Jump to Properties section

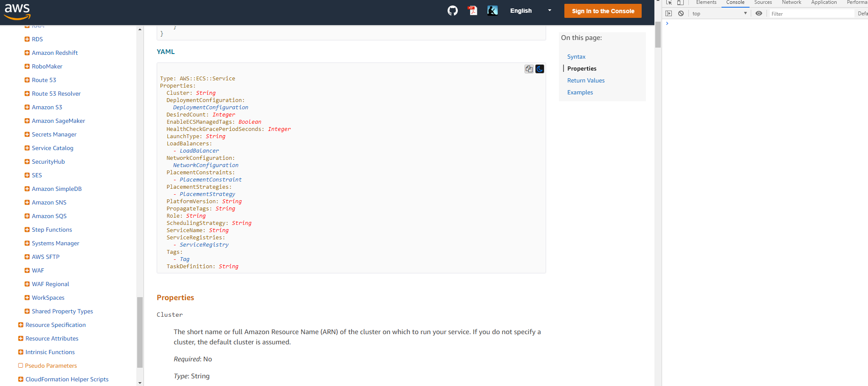(582, 68)
